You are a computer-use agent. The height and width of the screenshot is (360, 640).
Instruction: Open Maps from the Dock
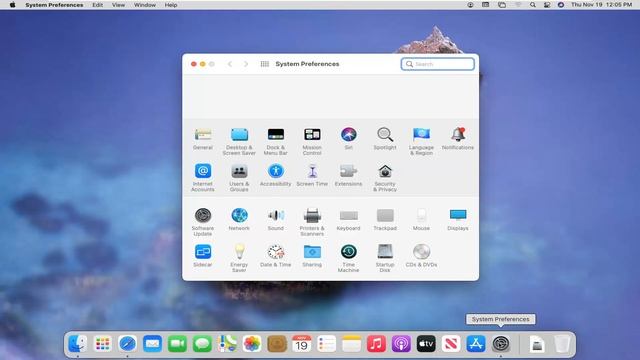[x=227, y=344]
